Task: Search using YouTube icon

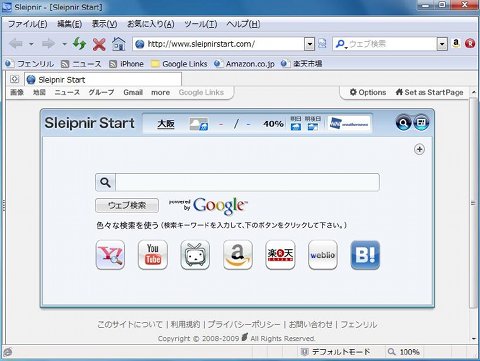Action: tap(153, 255)
